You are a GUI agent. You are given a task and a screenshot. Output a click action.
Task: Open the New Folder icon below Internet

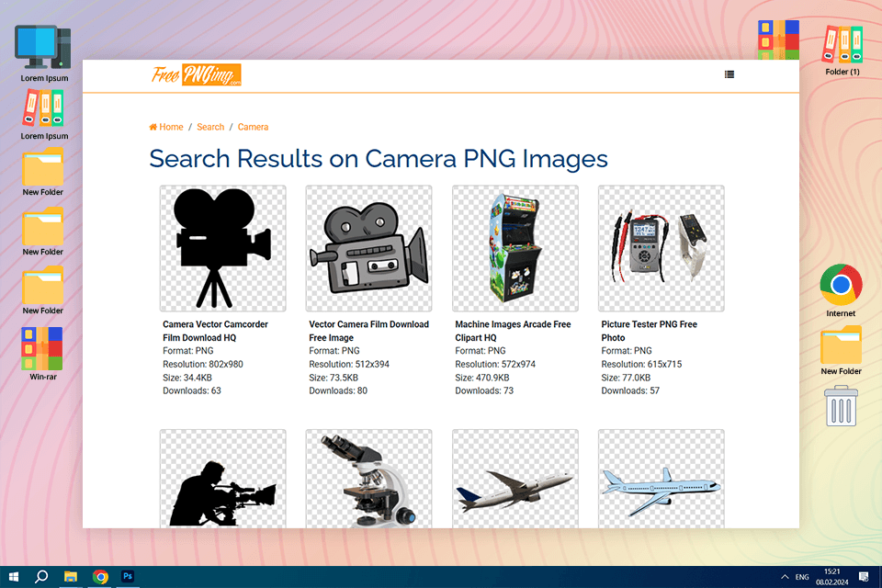click(841, 350)
